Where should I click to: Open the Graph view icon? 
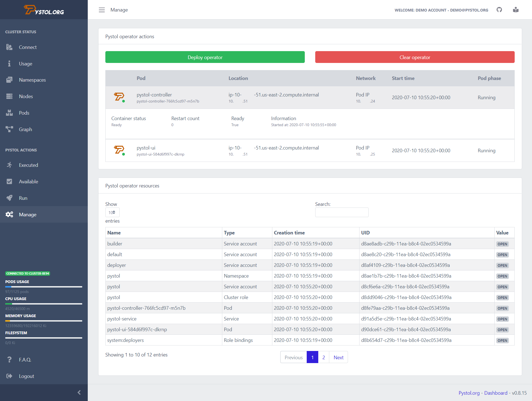tap(9, 129)
